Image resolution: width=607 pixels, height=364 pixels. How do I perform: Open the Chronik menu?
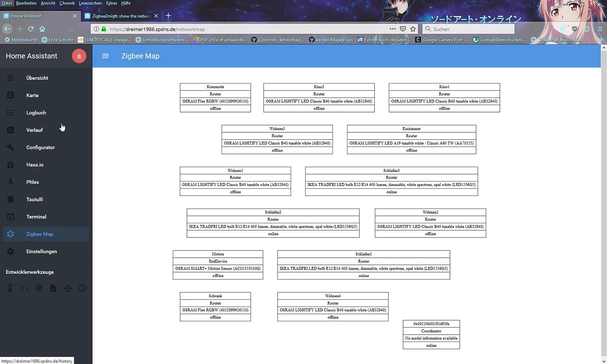point(67,3)
